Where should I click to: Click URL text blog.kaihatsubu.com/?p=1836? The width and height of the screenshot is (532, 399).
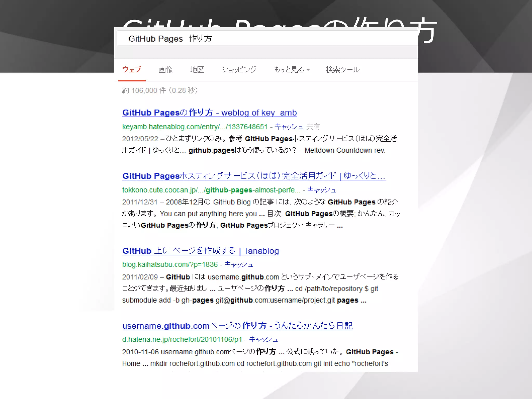[x=170, y=265]
